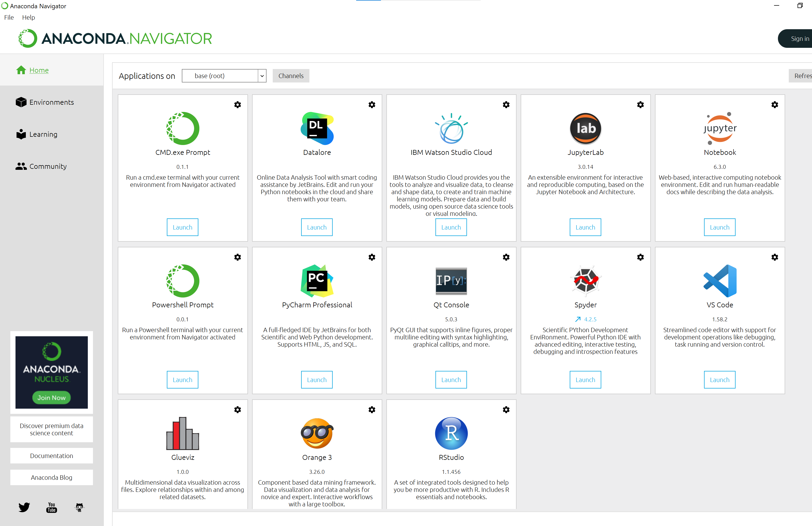Click the PyCharm PC logo icon

[317, 281]
